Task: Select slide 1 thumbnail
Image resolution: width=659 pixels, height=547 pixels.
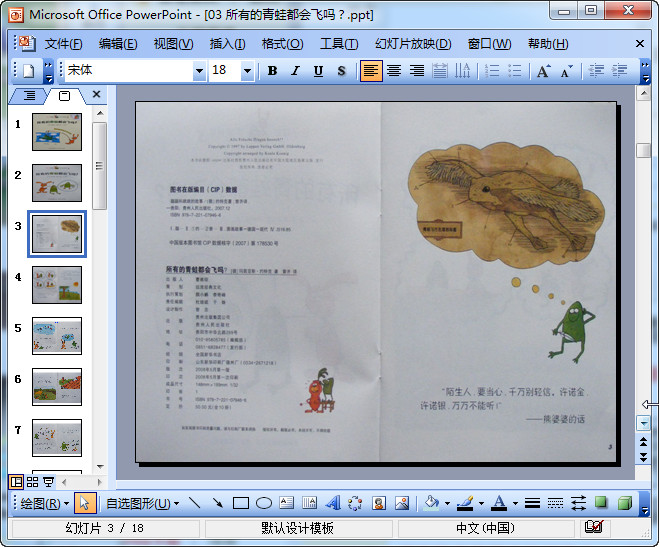Action: click(x=57, y=132)
